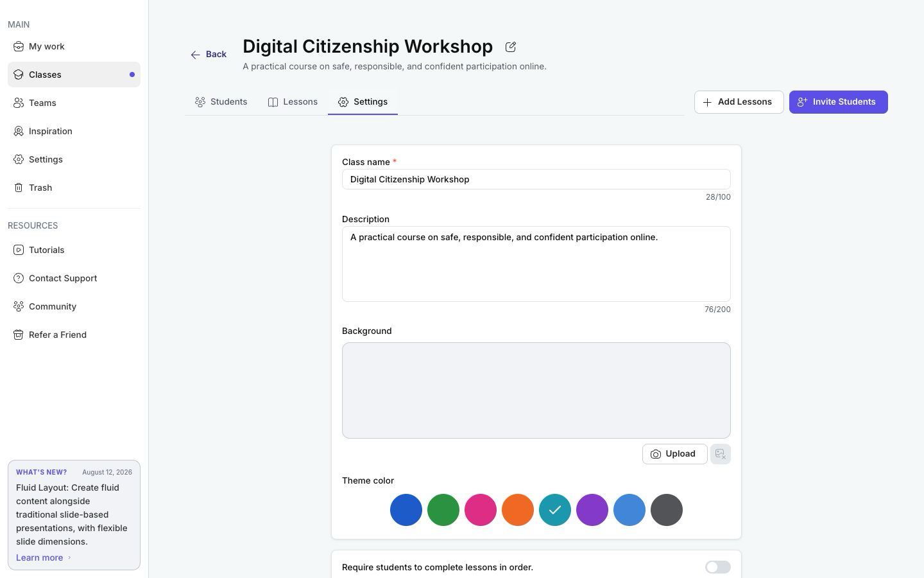The image size is (924, 578).
Task: Click the Back arrow icon
Action: 196,55
